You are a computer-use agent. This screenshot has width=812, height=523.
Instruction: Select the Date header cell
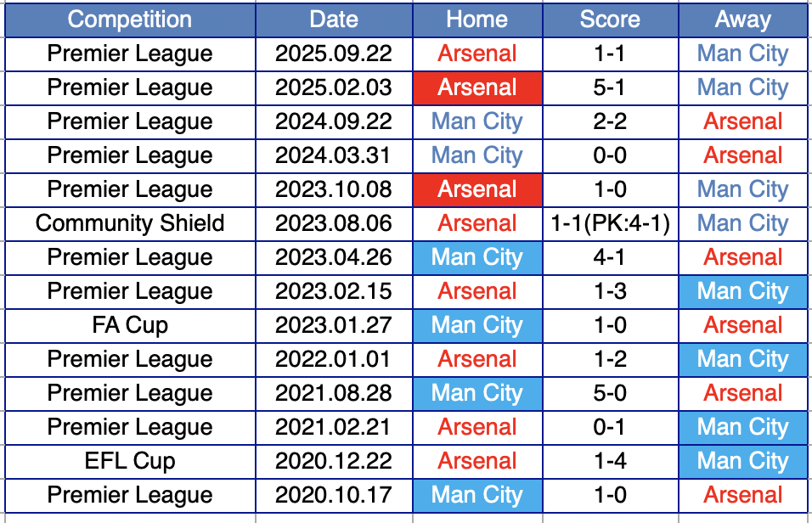[333, 20]
